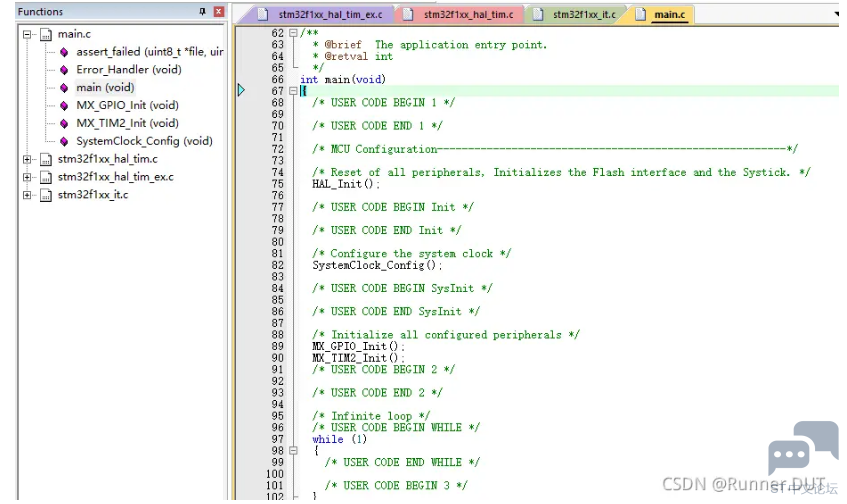
Task: Collapse the while loop fold at line 98
Action: [x=293, y=450]
